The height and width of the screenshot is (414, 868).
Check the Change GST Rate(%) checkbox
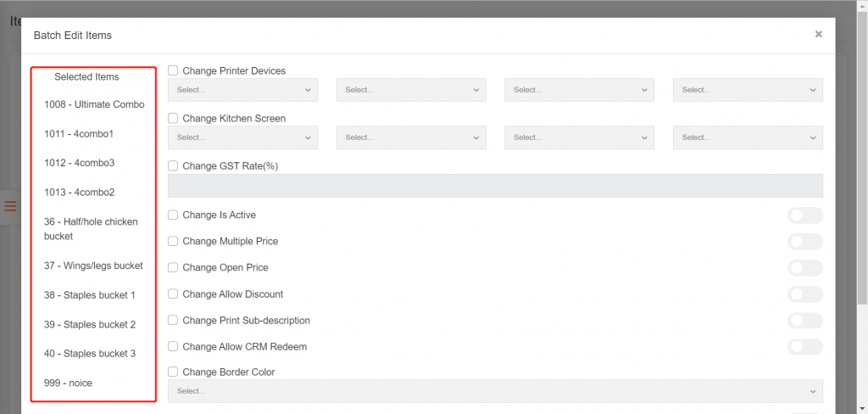(173, 166)
